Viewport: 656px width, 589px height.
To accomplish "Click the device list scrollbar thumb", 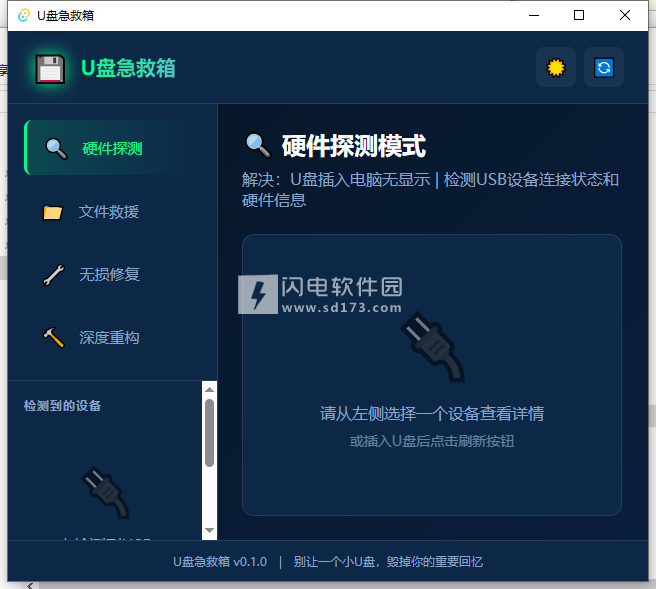I will (209, 432).
